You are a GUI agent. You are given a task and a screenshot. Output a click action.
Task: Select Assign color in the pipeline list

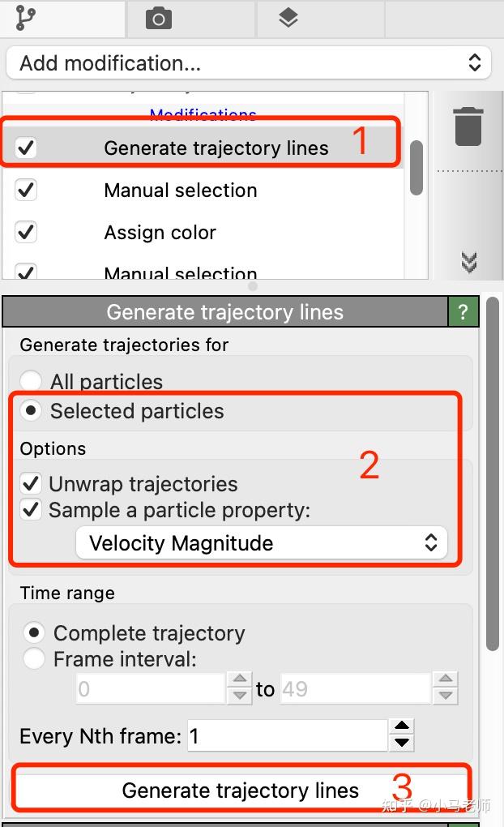click(160, 233)
